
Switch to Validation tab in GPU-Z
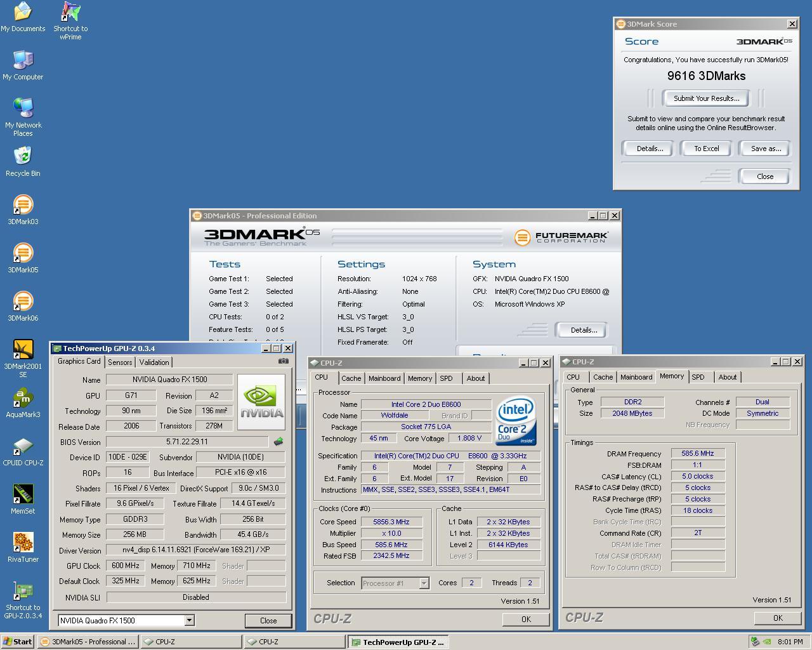(154, 362)
